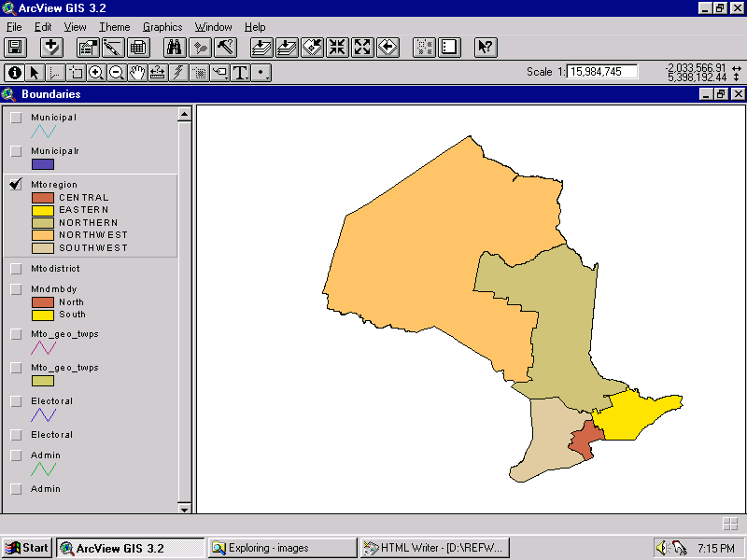Click the volume speaker tray icon
Screen dimensions: 747x560
(x=661, y=548)
